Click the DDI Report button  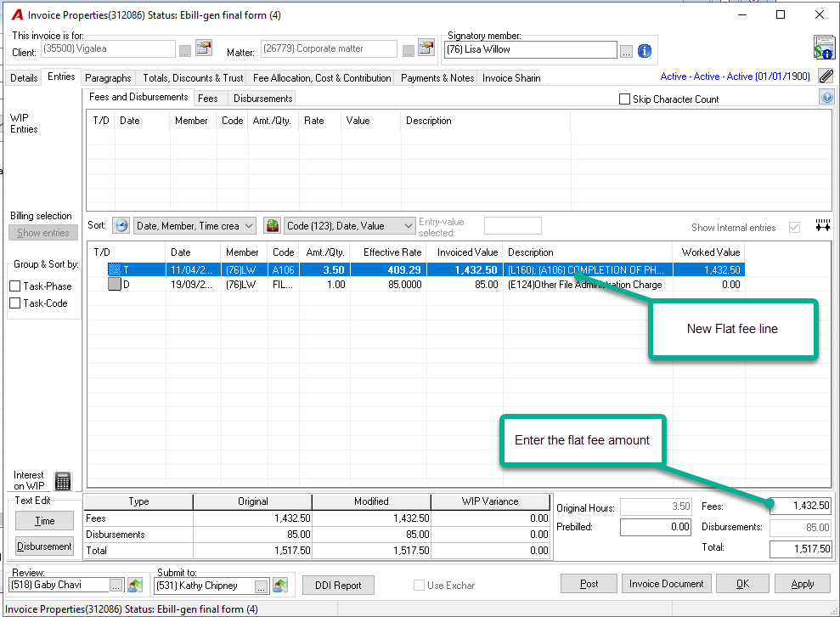pyautogui.click(x=338, y=586)
